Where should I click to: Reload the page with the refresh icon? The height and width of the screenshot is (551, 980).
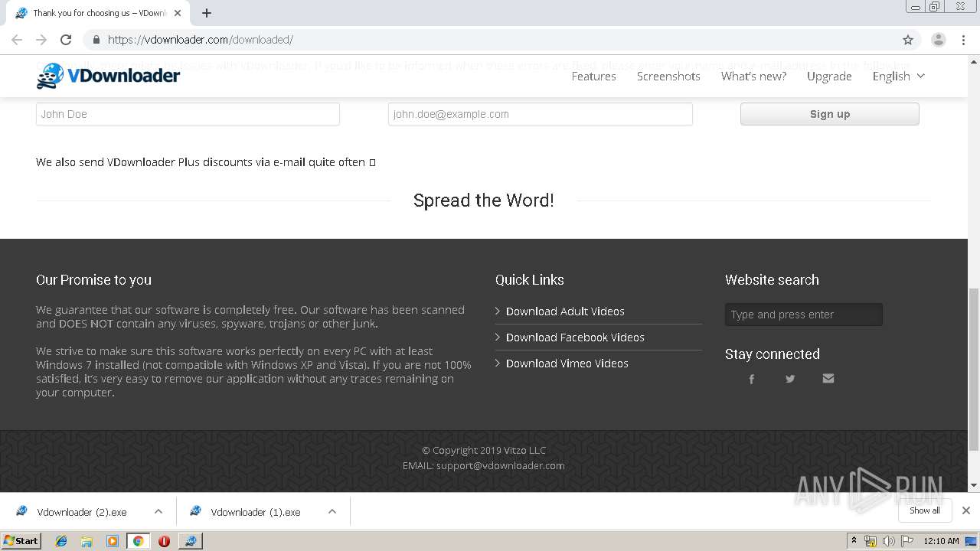tap(66, 40)
